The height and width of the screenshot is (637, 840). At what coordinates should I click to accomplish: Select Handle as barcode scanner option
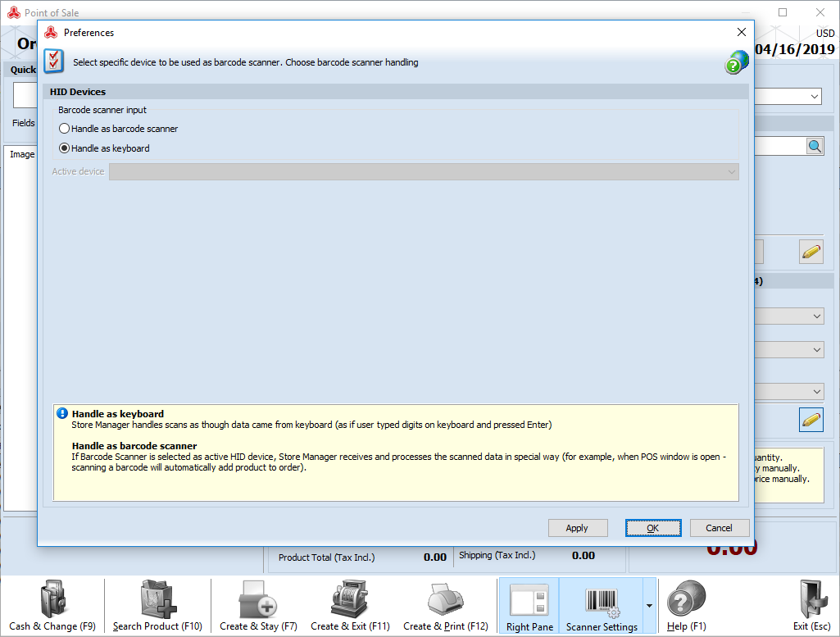pyautogui.click(x=118, y=129)
